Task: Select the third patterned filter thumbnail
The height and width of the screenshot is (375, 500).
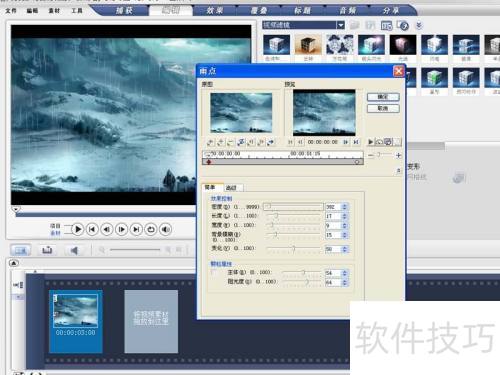Action: pos(340,44)
